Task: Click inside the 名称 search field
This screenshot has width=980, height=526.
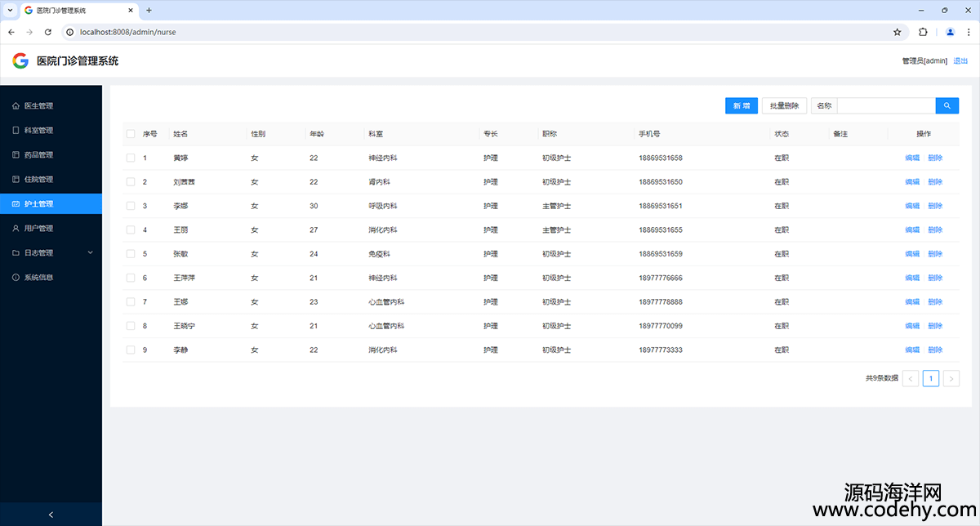Action: coord(886,105)
